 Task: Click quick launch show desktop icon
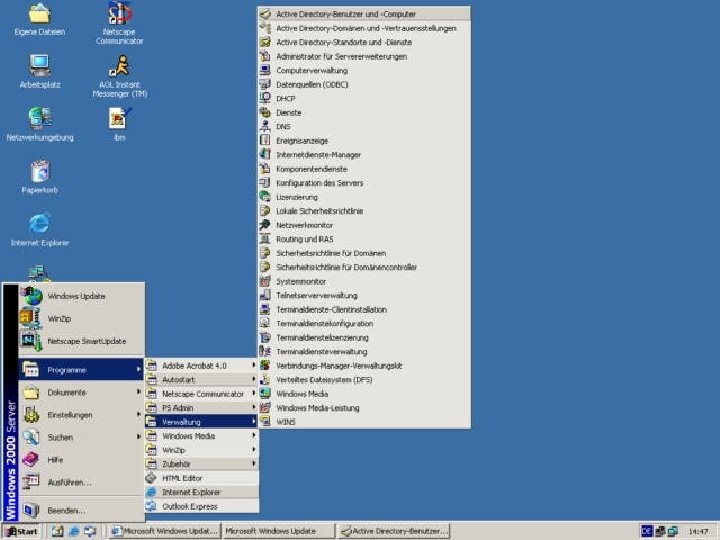coord(57,531)
